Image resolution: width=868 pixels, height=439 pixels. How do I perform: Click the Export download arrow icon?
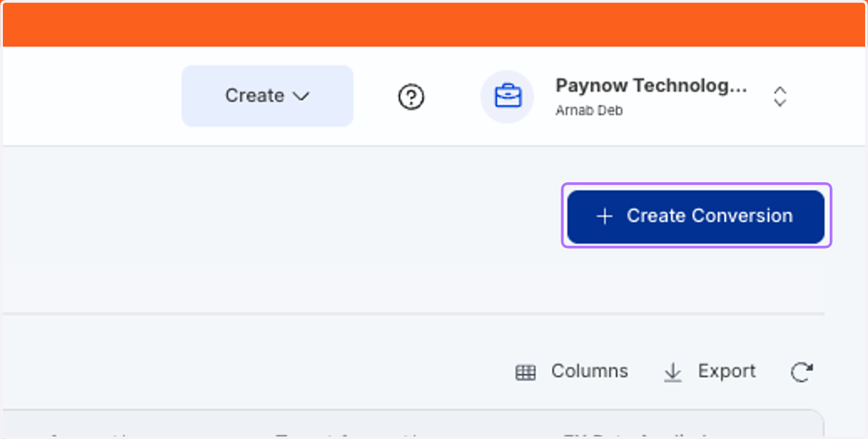673,372
